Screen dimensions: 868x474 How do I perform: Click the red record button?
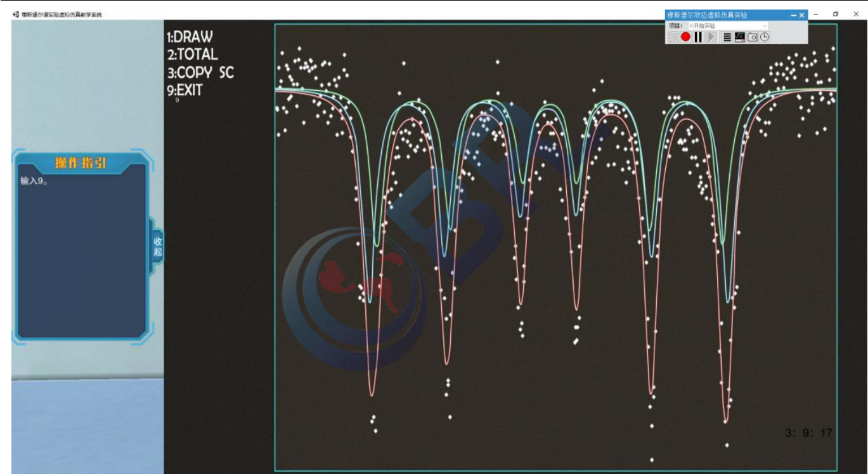click(685, 37)
